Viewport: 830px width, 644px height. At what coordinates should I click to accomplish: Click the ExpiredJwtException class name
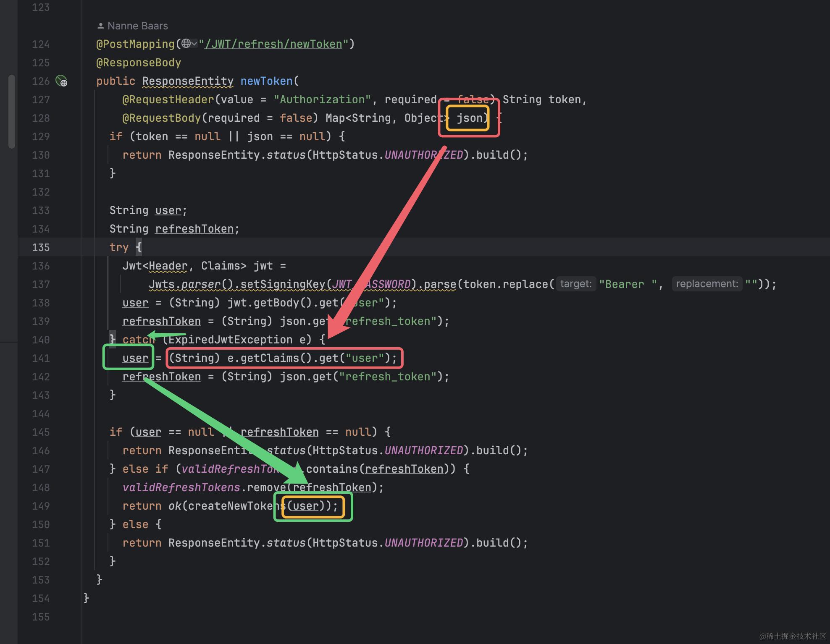point(230,340)
